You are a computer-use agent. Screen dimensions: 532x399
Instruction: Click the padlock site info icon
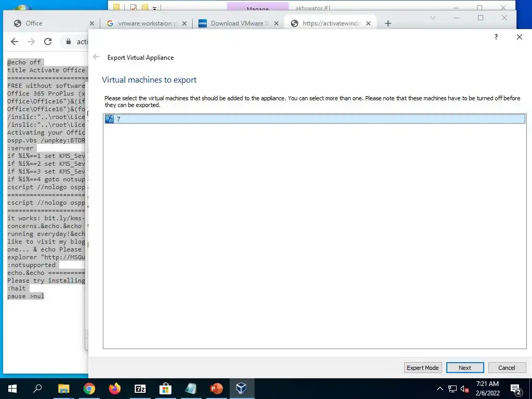(x=69, y=42)
